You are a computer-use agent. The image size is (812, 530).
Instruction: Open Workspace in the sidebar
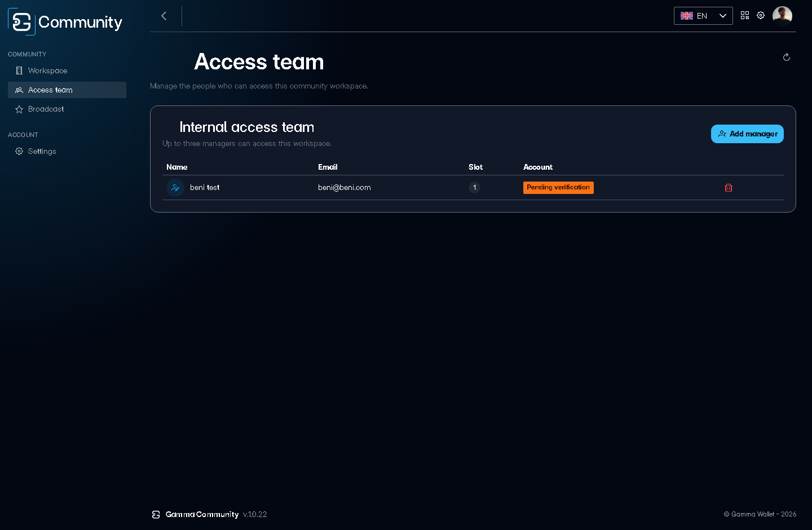[x=67, y=70]
